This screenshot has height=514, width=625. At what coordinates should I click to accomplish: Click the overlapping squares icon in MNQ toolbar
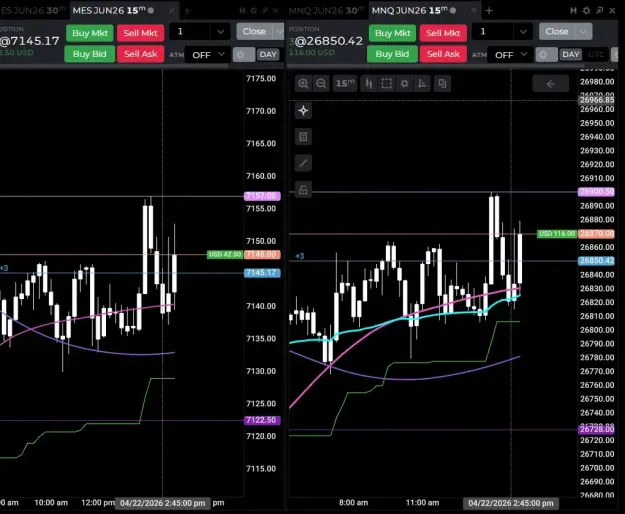[442, 83]
